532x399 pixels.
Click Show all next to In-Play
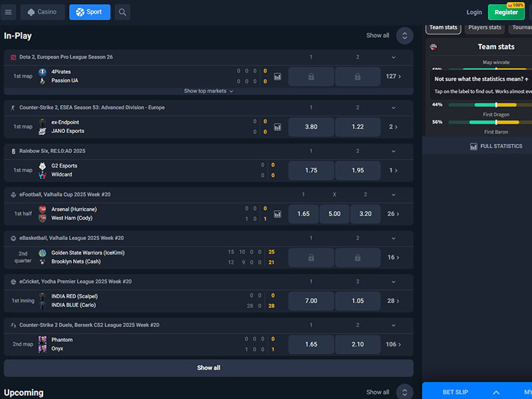pos(378,35)
